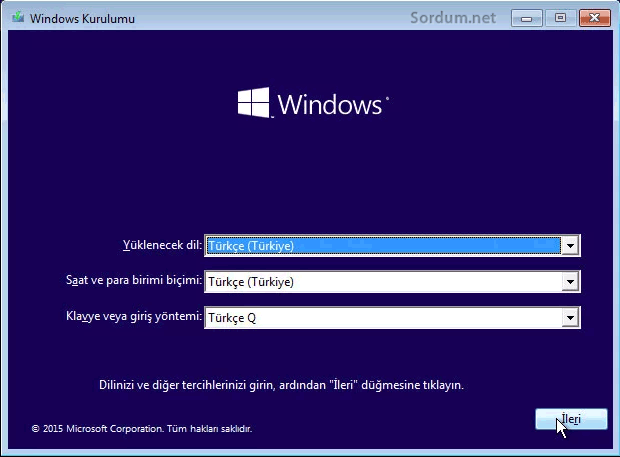This screenshot has height=457, width=620.
Task: Close the Windows Kurulumu window
Action: tap(594, 18)
